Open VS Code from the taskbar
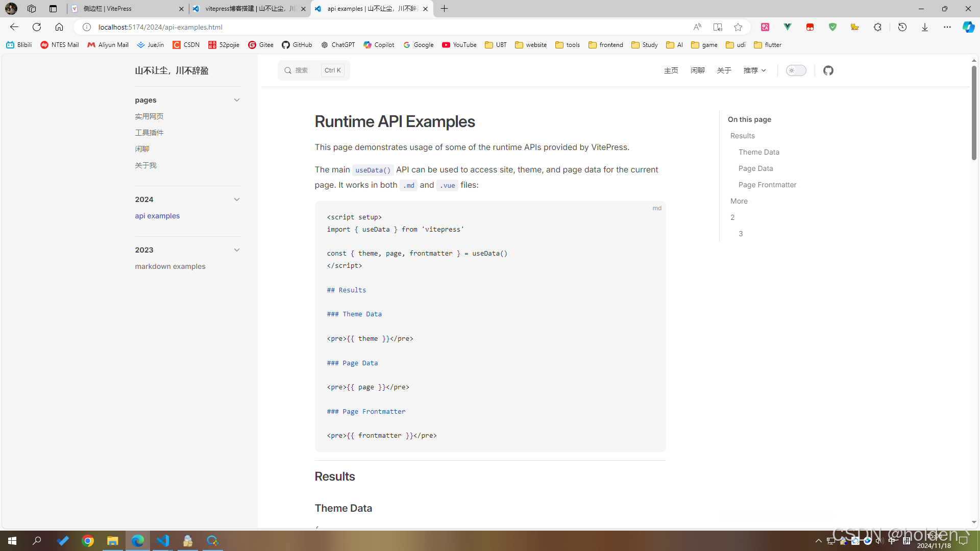 (x=163, y=541)
